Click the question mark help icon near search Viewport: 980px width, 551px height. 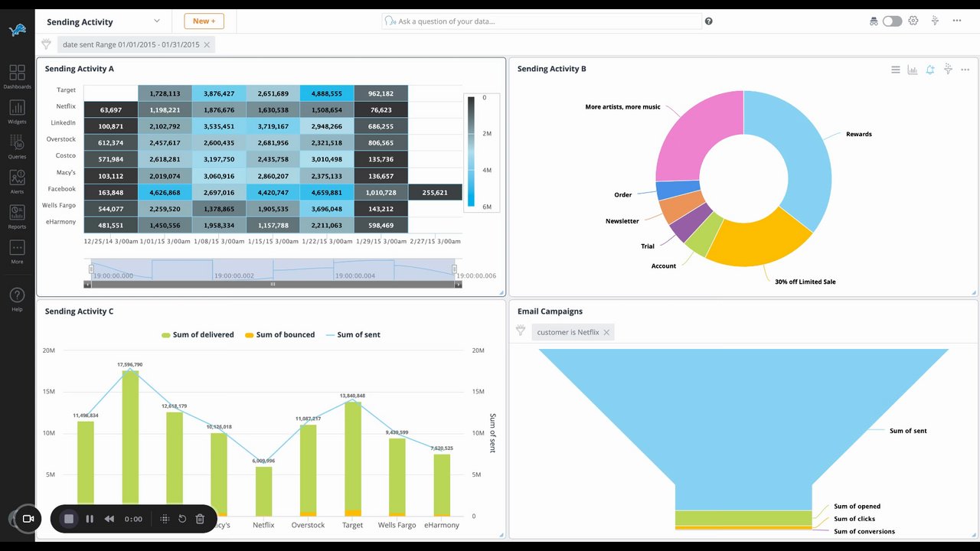pos(709,21)
